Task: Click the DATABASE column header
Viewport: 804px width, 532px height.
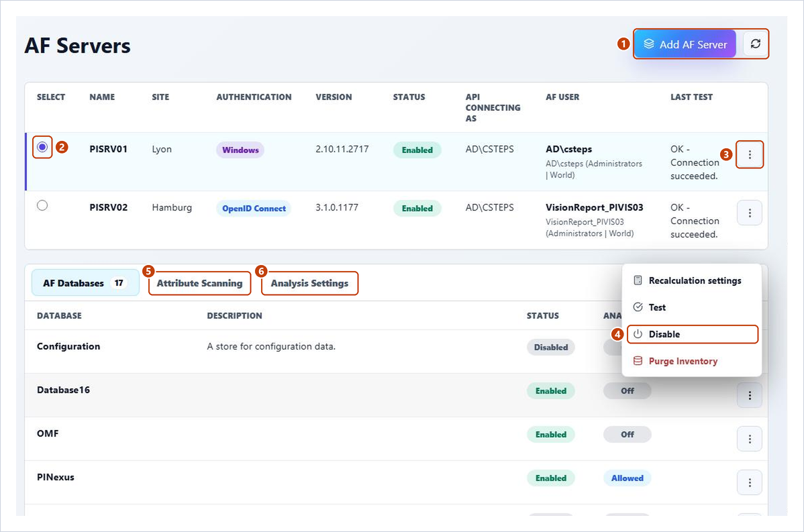Action: [x=59, y=316]
